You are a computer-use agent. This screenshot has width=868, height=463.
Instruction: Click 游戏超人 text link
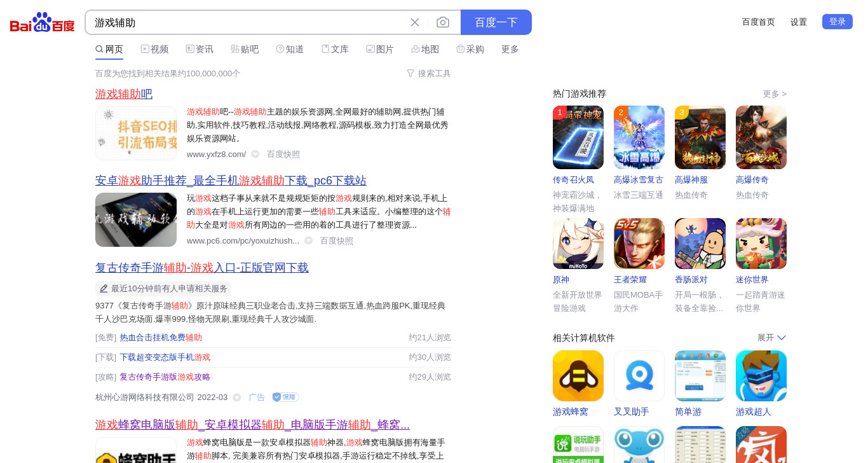[754, 412]
